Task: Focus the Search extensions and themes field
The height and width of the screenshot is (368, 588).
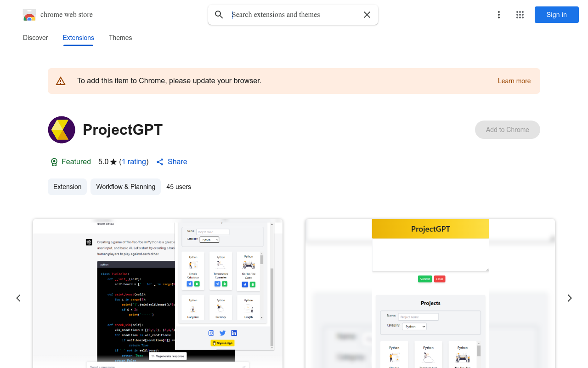Action: 294,15
